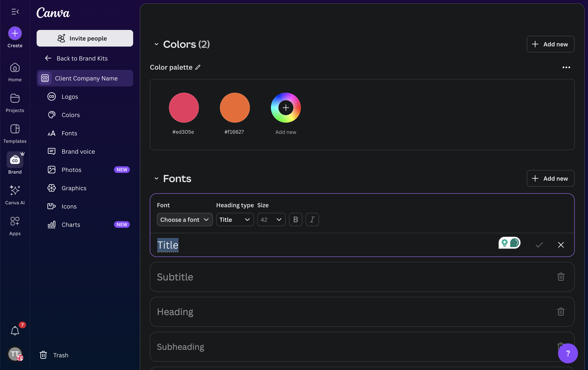Go to Home in left rail

pyautogui.click(x=15, y=72)
